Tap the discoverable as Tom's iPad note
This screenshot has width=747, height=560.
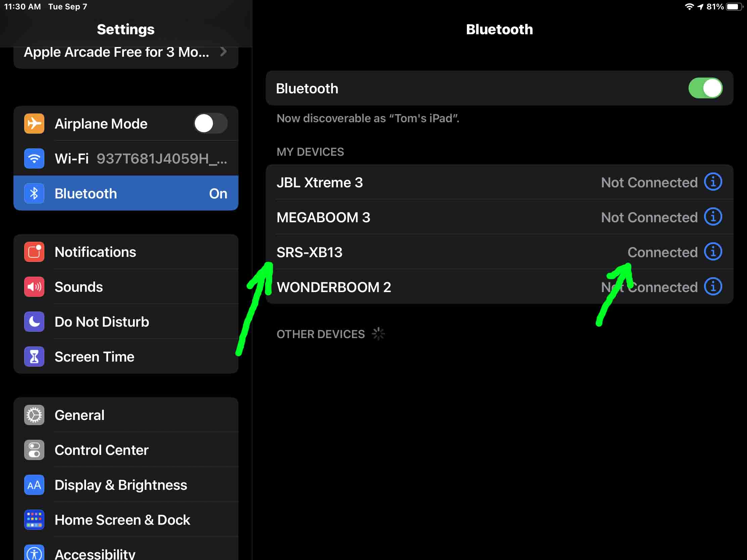point(368,118)
